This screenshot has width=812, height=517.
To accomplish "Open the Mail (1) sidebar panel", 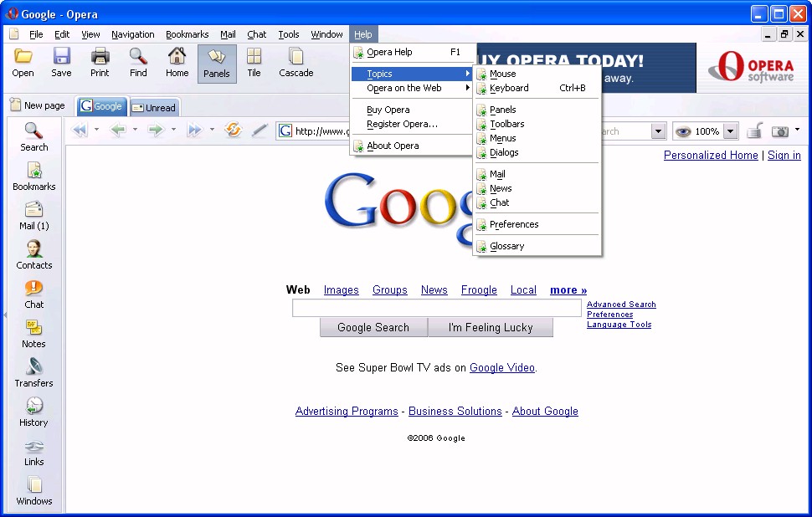I will pyautogui.click(x=34, y=216).
